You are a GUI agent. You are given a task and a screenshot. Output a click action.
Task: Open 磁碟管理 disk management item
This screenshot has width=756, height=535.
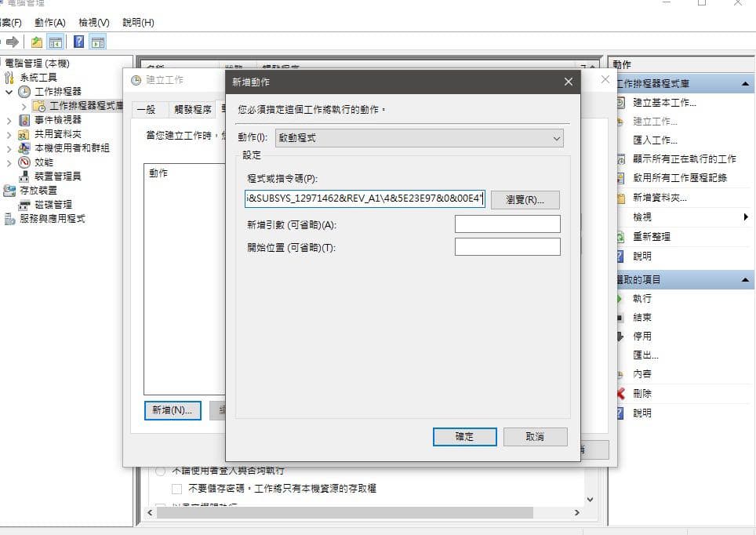tap(53, 205)
